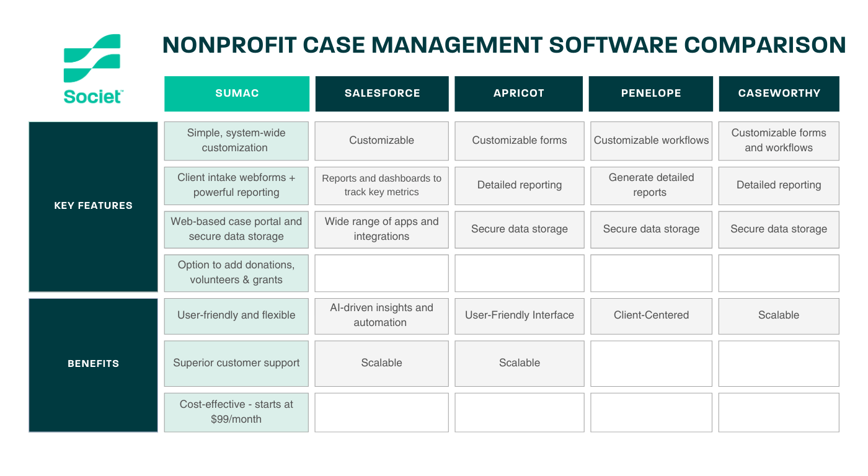Click the PENELOPE column header

650,93
